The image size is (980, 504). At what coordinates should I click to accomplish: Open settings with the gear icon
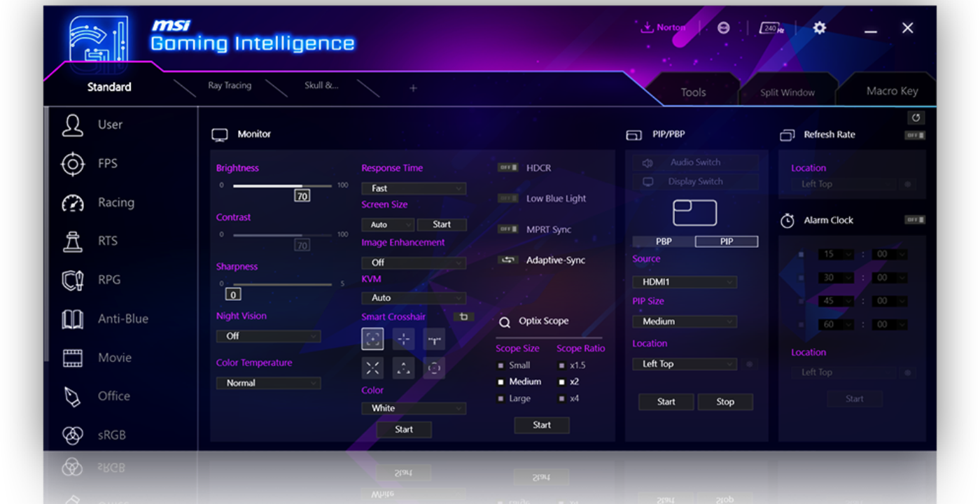[x=820, y=27]
